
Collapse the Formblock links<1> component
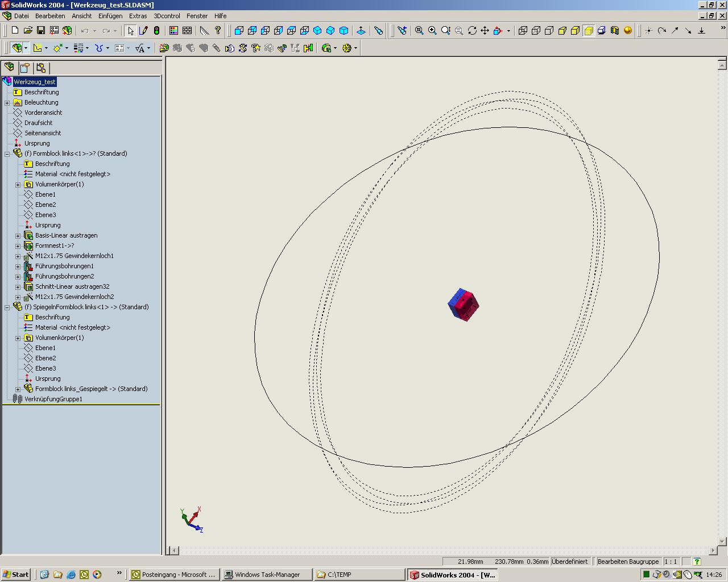pyautogui.click(x=7, y=154)
